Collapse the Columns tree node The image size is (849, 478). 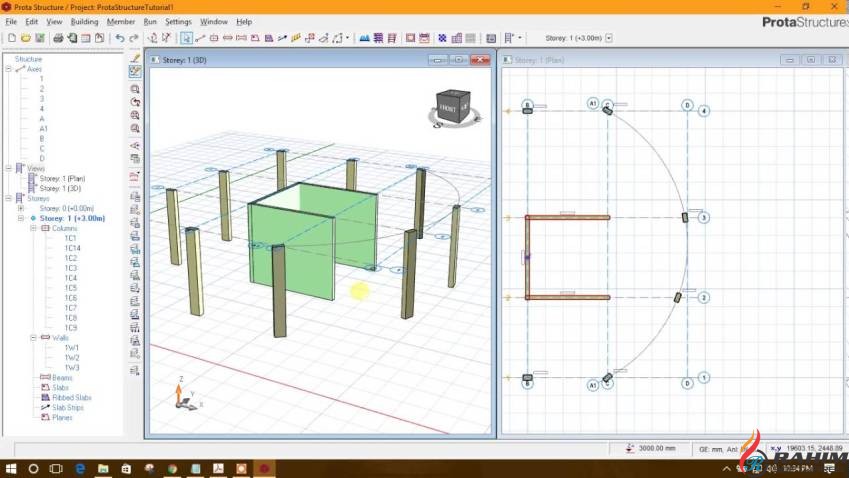tap(33, 228)
